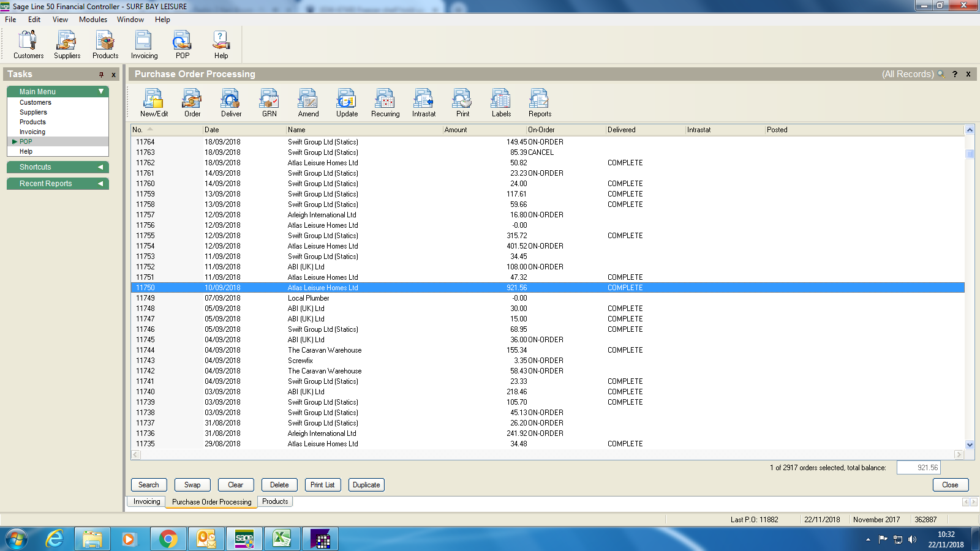Image resolution: width=980 pixels, height=551 pixels.
Task: Open the Suppliers module icon
Action: 67,45
